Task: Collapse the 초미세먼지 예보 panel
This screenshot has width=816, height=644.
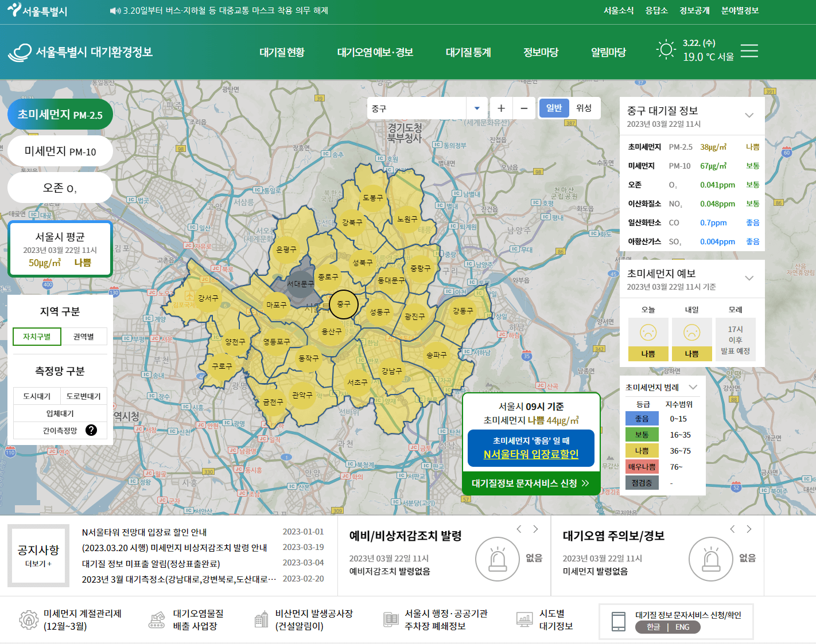Action: (749, 278)
